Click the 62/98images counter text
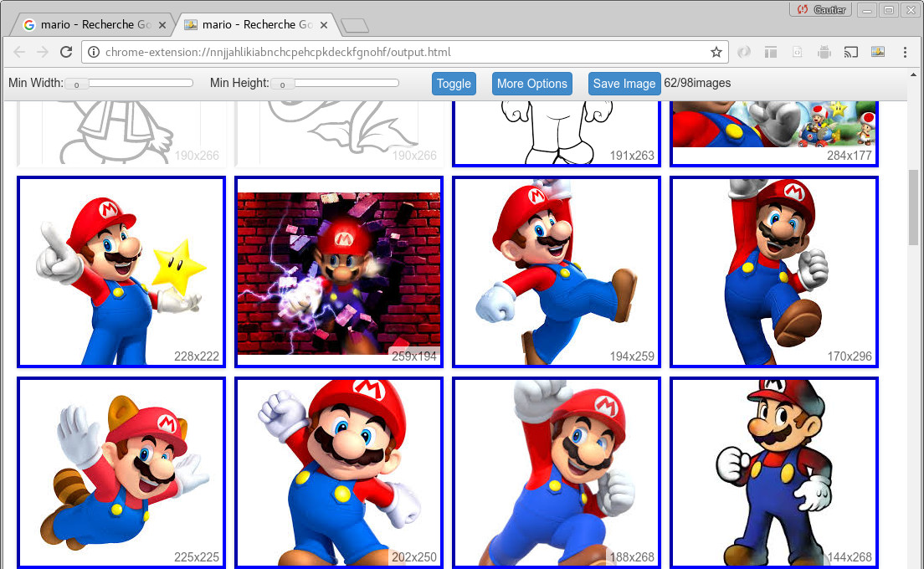 (x=697, y=83)
